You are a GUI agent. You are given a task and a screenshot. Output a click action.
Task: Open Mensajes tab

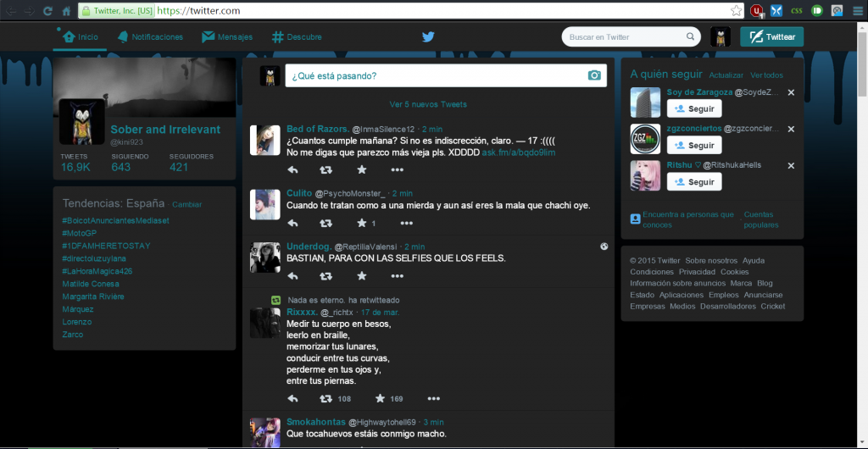point(227,37)
